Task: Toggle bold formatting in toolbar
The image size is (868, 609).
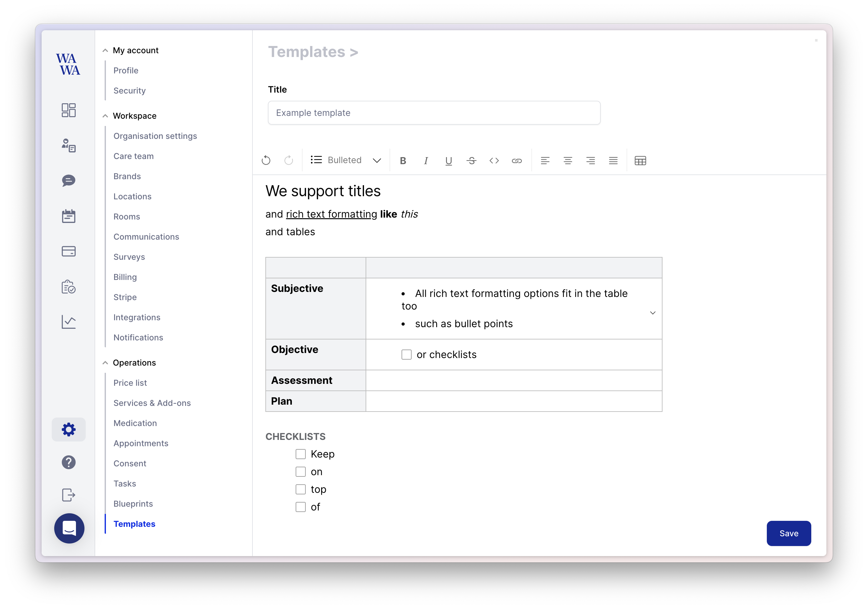Action: (x=403, y=161)
